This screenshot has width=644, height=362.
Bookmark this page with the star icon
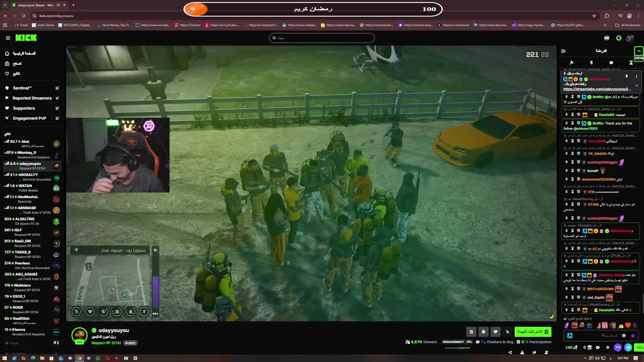pyautogui.click(x=594, y=16)
